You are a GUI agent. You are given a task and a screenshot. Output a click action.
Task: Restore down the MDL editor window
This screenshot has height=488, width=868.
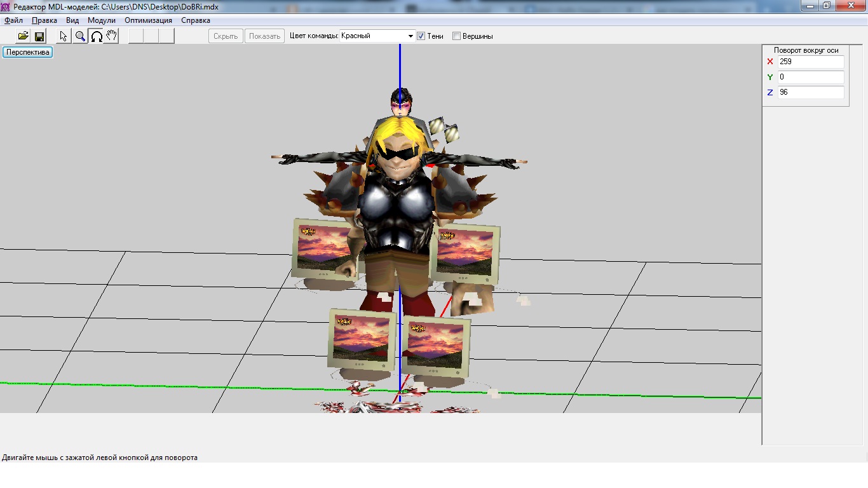[826, 5]
